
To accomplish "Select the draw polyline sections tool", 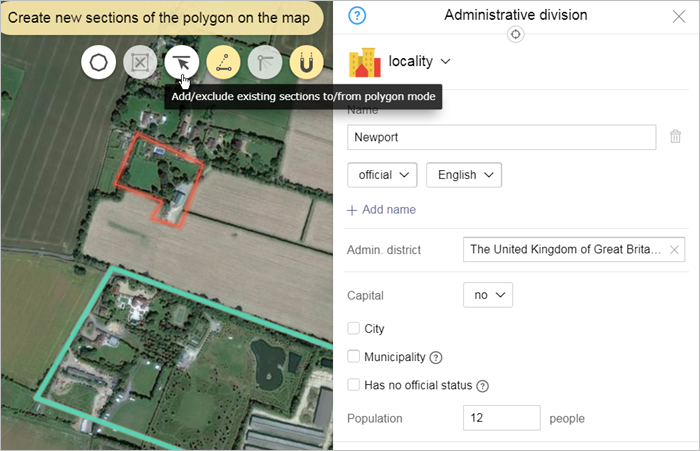I will (x=223, y=63).
